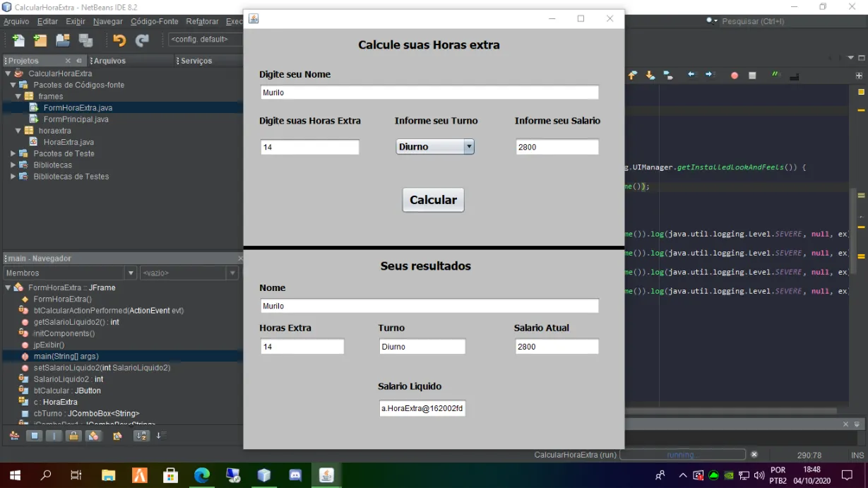Click the New File toolbar icon
The width and height of the screenshot is (868, 488).
pyautogui.click(x=18, y=40)
